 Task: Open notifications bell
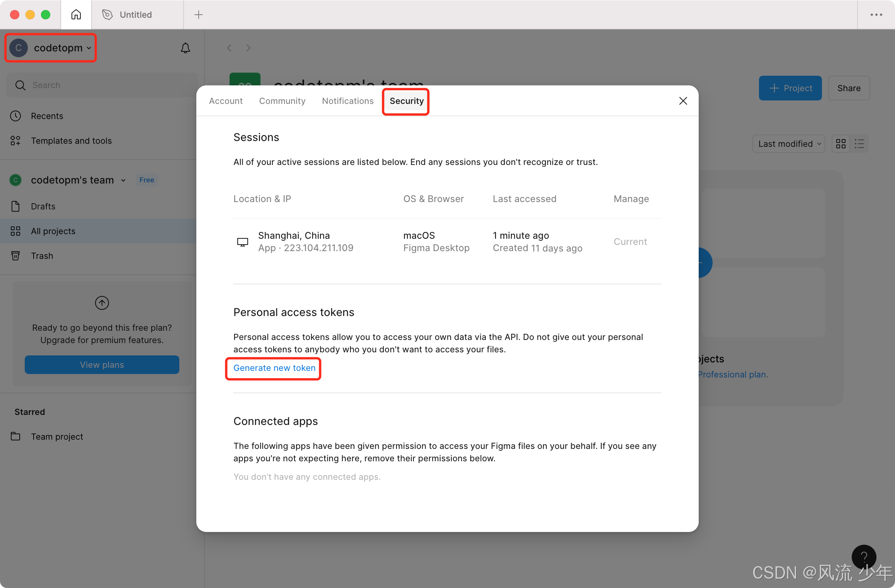pos(185,48)
